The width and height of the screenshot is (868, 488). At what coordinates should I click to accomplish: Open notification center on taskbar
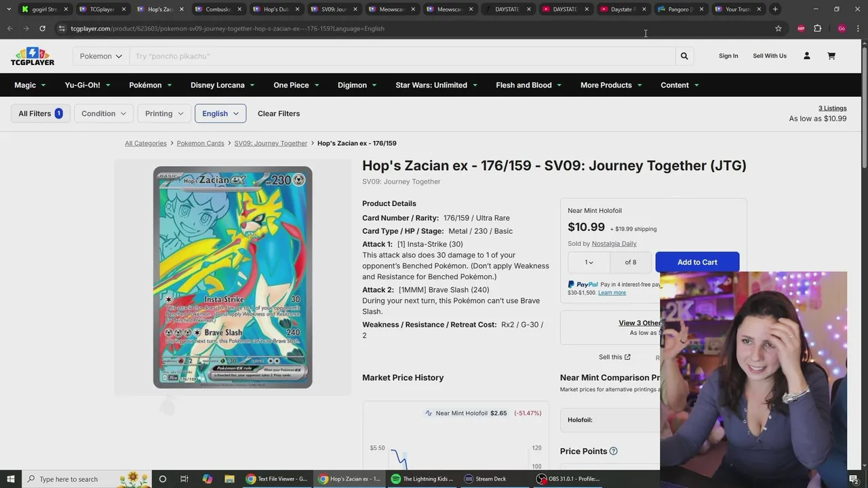tap(854, 479)
